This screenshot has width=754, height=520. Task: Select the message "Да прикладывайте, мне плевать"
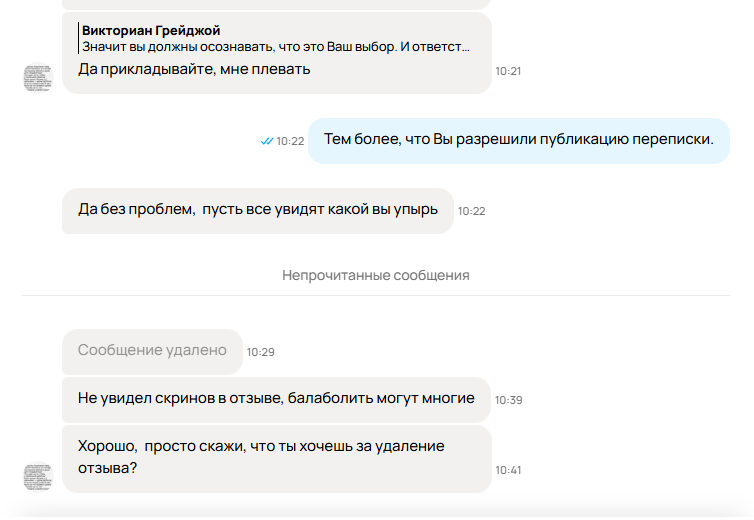tap(194, 69)
